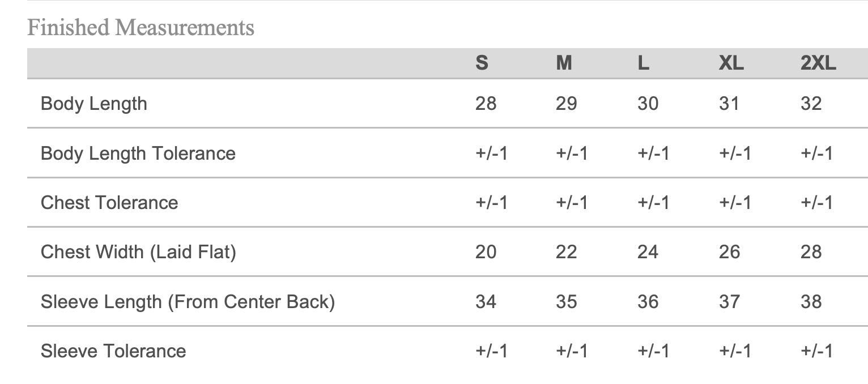Click the Finished Measurements heading

point(141,27)
